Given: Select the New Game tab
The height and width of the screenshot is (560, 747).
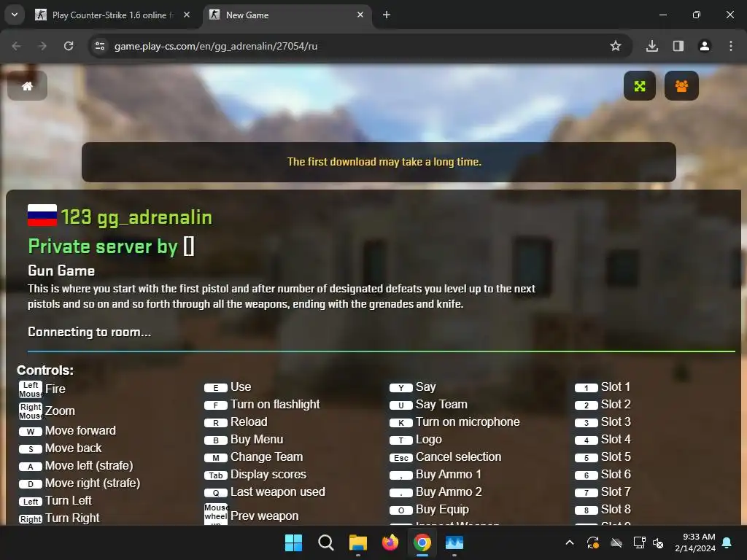Looking at the screenshot, I should tap(286, 15).
